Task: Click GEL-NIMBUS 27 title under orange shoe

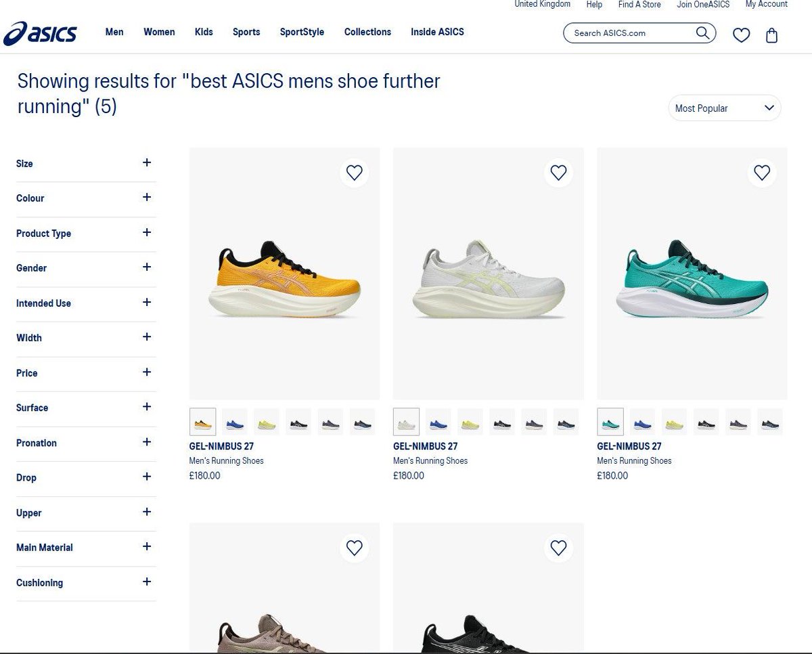Action: 221,446
